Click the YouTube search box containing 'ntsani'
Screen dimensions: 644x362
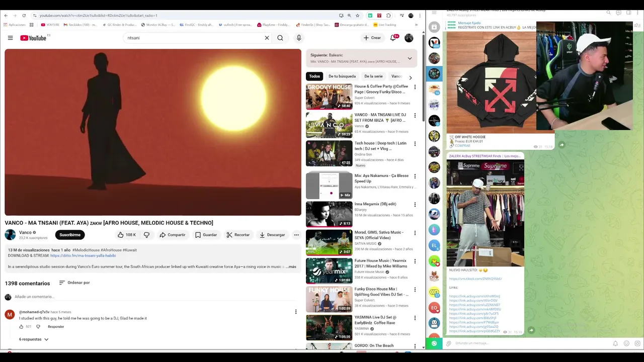coord(196,38)
